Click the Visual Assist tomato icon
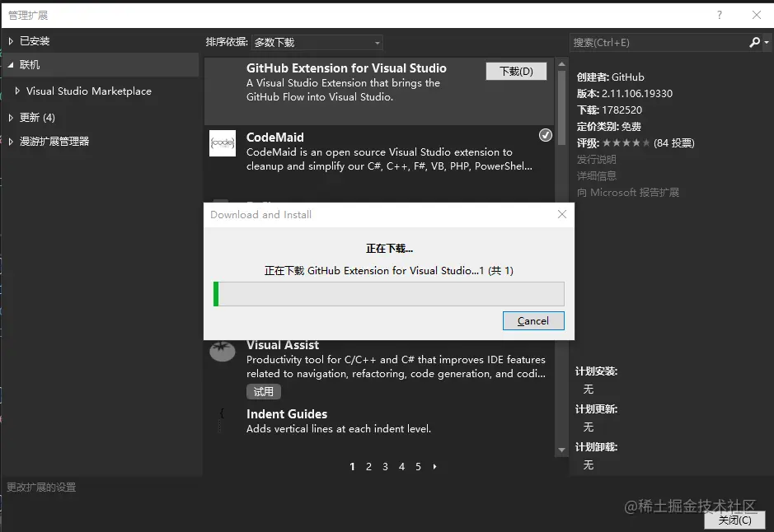Screen dimensions: 774x532 point(222,352)
